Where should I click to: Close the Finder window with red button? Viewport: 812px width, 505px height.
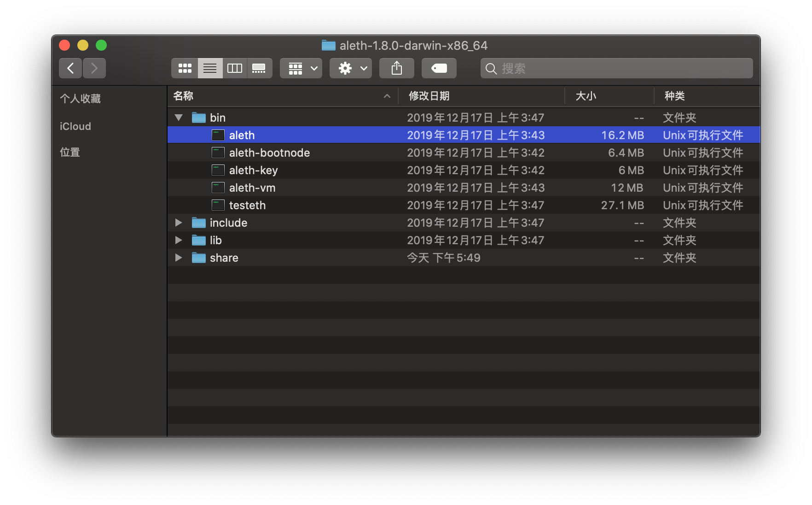tap(64, 45)
